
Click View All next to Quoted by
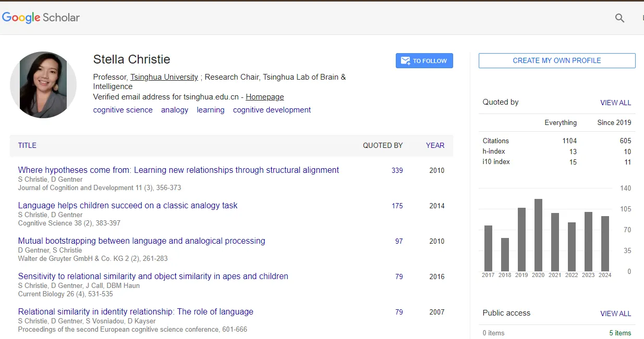coord(615,103)
